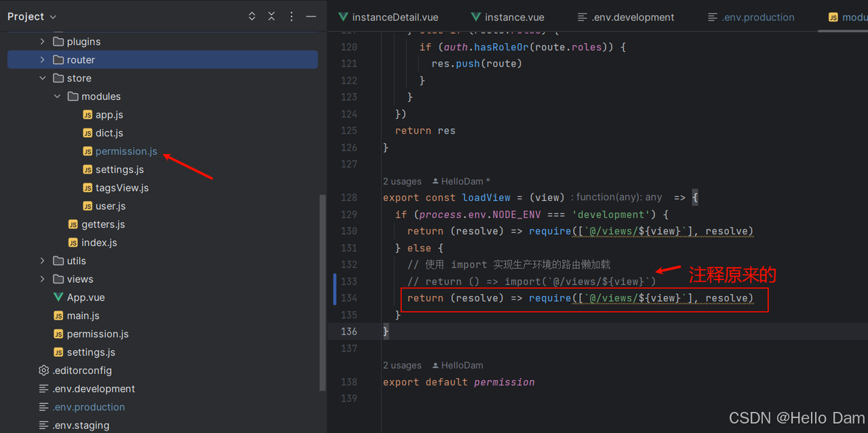Open .env.development in Project tree
868x433 pixels.
94,389
